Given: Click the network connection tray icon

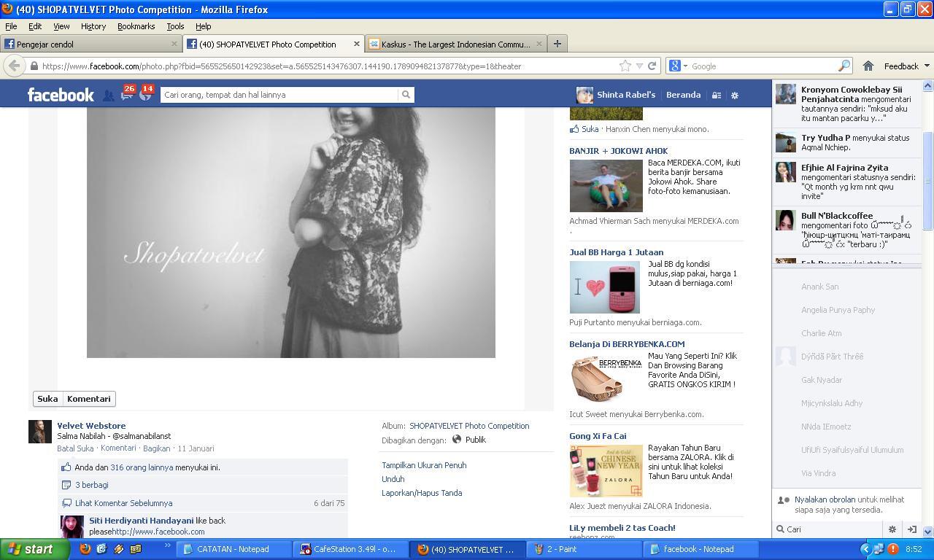Looking at the screenshot, I should pyautogui.click(x=879, y=549).
